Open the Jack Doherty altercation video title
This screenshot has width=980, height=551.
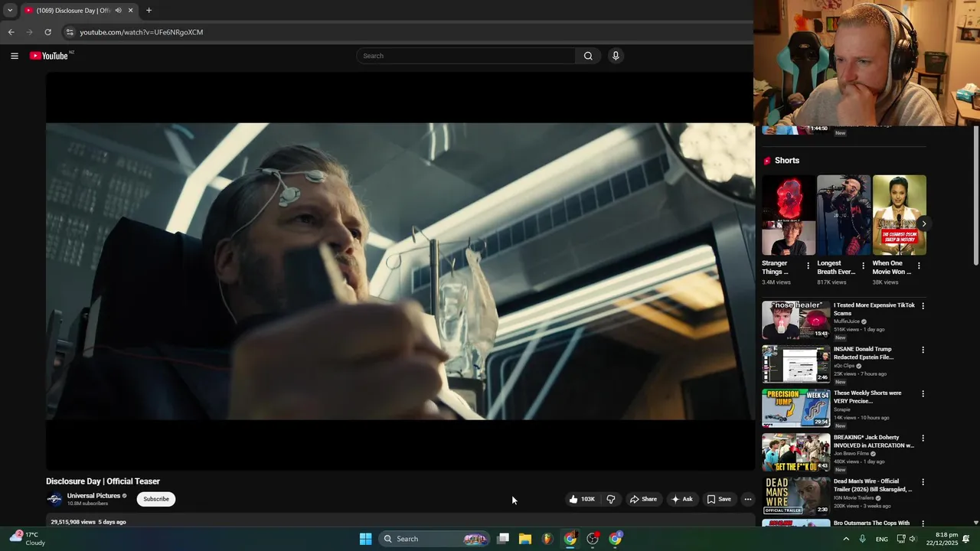[x=874, y=442]
